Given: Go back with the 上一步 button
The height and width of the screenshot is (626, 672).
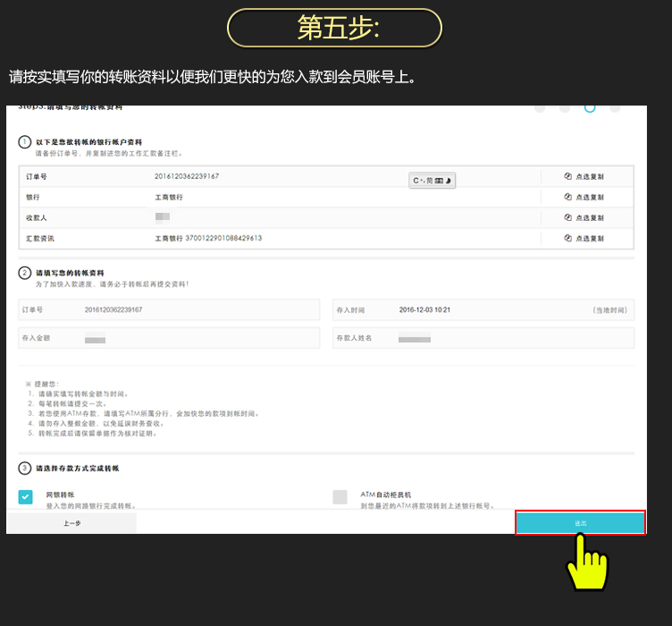Looking at the screenshot, I should (x=71, y=523).
